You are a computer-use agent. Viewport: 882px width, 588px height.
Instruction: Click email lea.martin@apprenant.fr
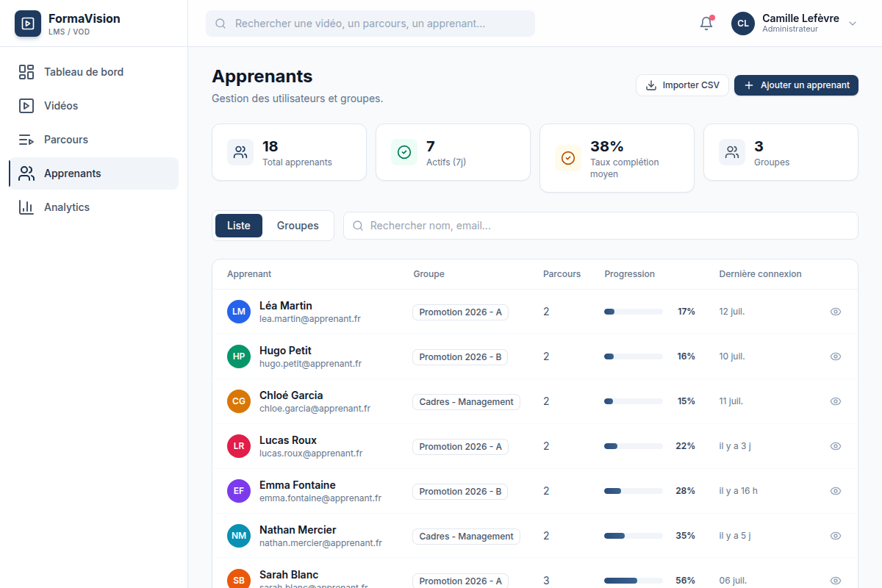coord(310,319)
